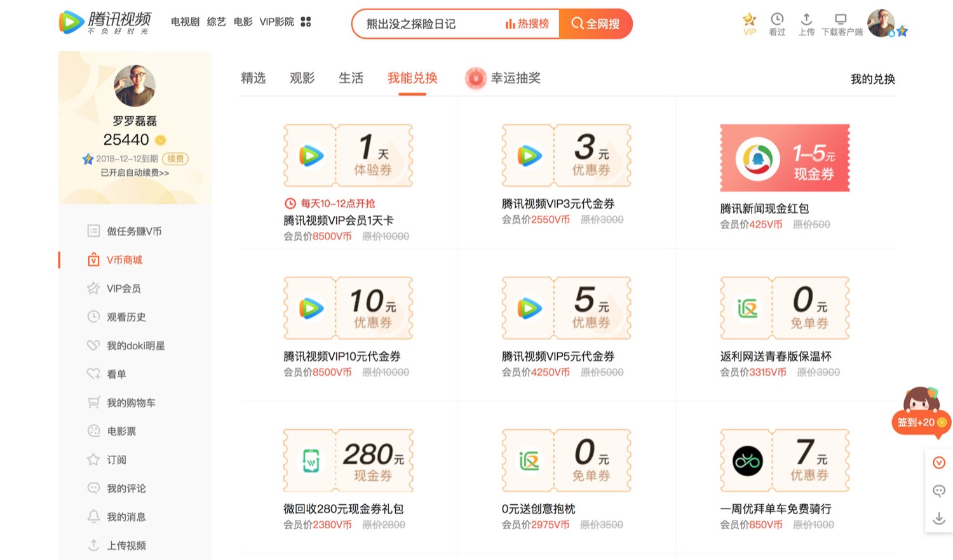Click the floating V coin icon on right
Image resolution: width=953 pixels, height=560 pixels.
point(939,463)
